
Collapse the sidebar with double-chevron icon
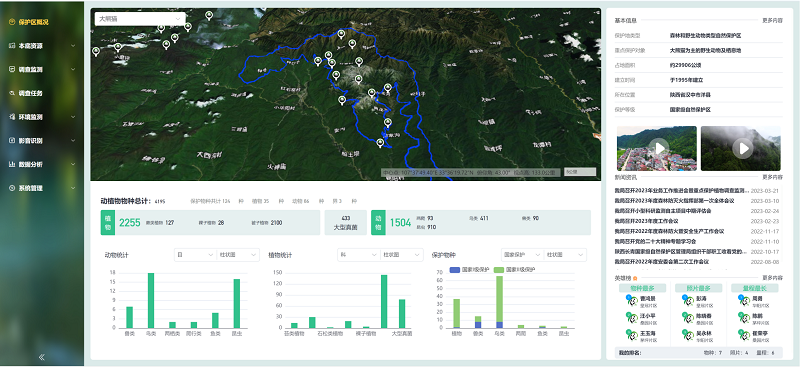(42, 357)
